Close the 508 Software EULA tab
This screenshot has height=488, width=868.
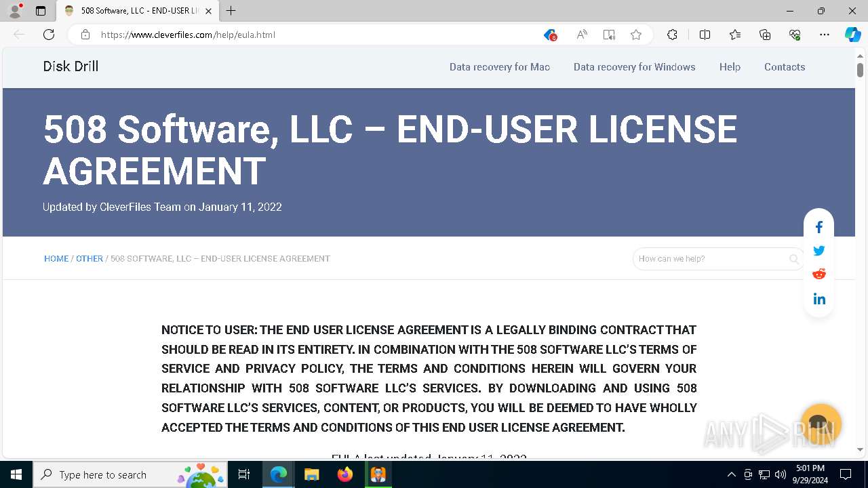(x=208, y=11)
